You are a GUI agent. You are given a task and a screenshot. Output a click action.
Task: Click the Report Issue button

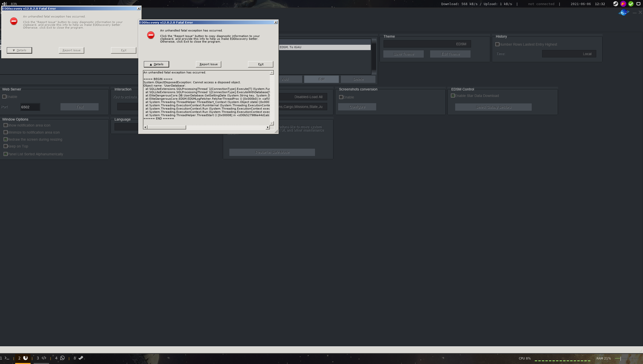(208, 64)
